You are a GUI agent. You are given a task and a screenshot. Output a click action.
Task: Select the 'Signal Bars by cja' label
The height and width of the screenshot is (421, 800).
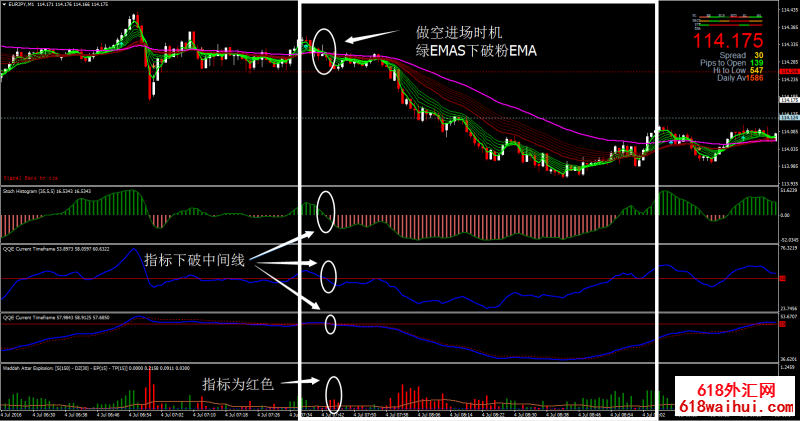[31, 178]
